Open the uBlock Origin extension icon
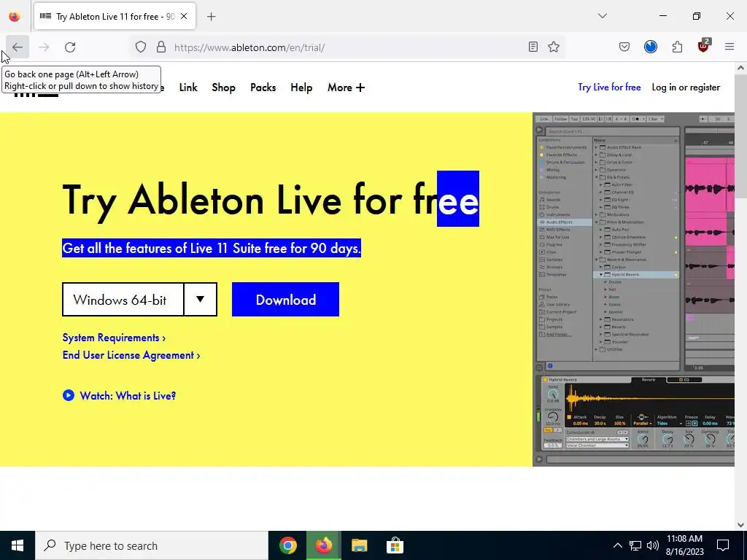The width and height of the screenshot is (747, 560). [x=704, y=46]
